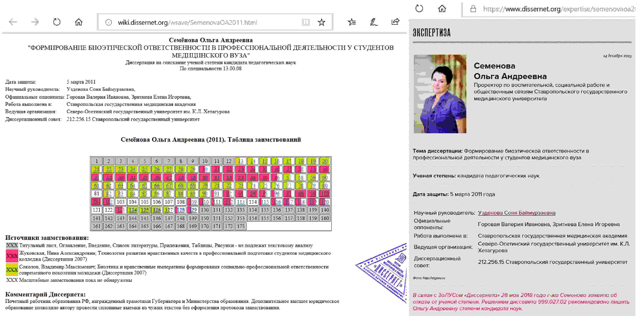644x325 pixels.
Task: Open the favorites hub icon
Action: click(x=352, y=22)
